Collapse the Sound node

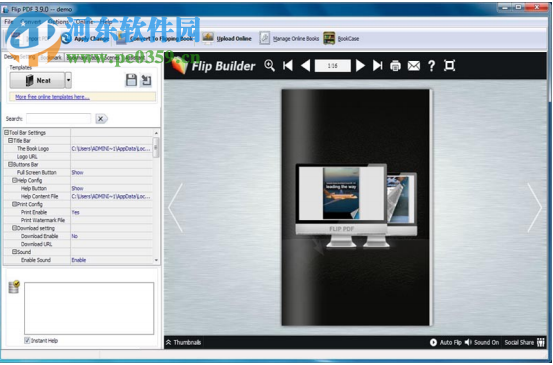point(15,252)
